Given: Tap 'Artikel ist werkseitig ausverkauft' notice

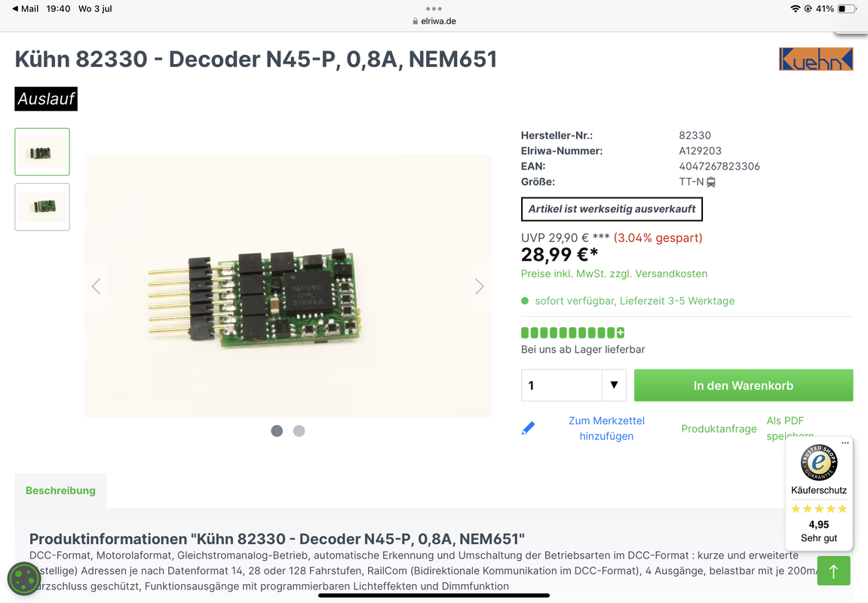Looking at the screenshot, I should pos(612,209).
